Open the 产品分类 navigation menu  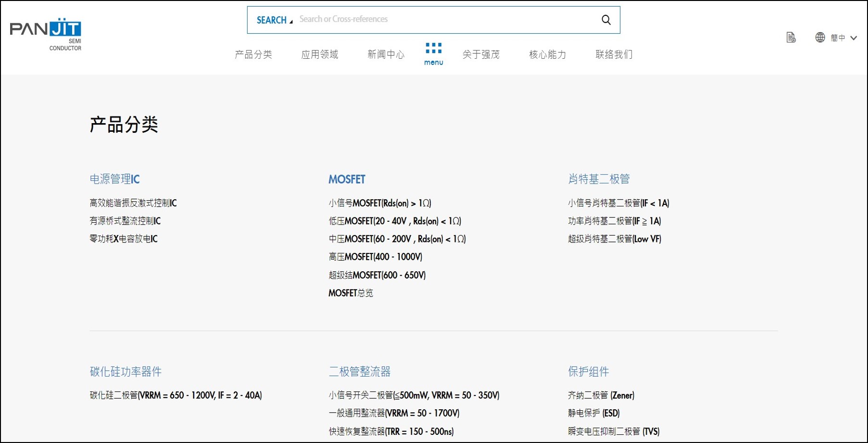tap(253, 54)
